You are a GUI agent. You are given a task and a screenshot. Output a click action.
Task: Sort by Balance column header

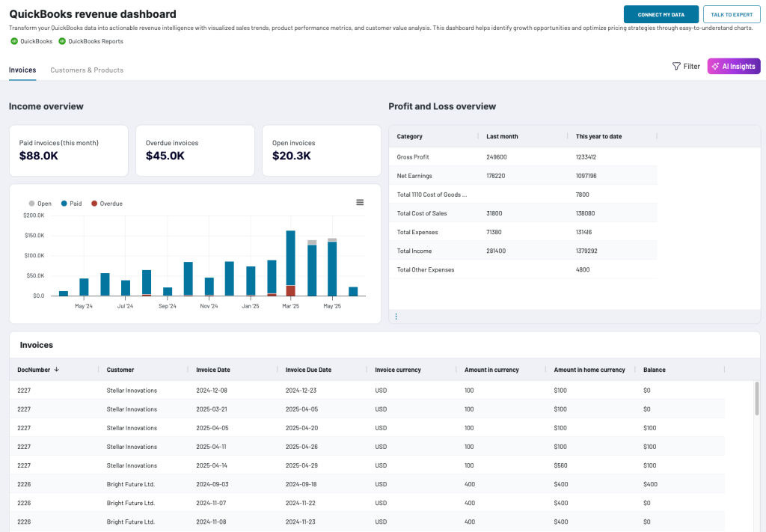[654, 370]
